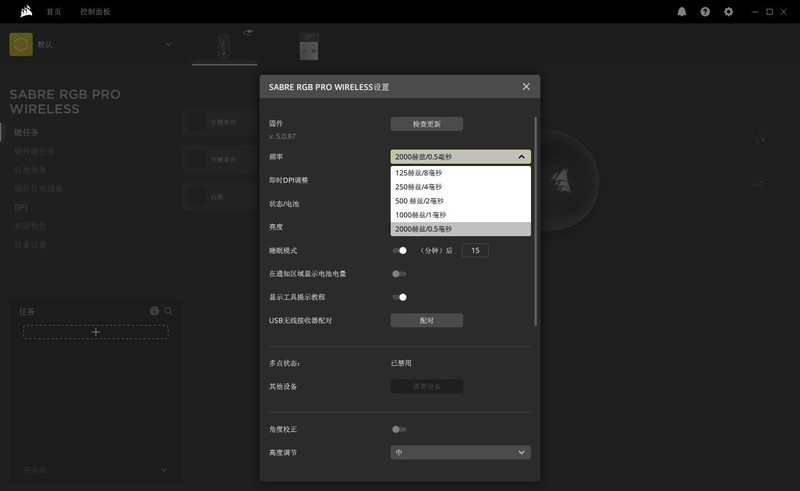Select the USB receiver device thumbnail
The height and width of the screenshot is (491, 800).
tap(309, 46)
